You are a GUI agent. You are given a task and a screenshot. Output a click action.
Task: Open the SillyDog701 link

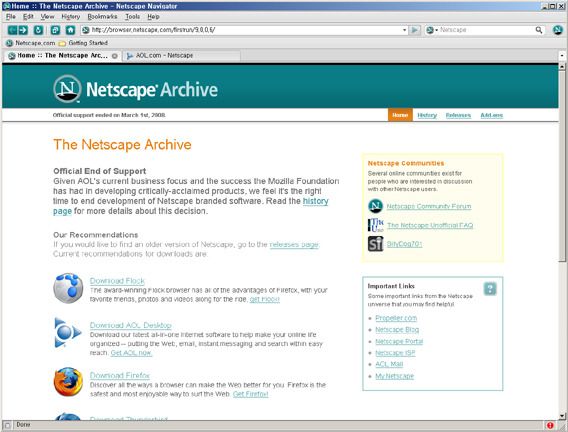[404, 244]
